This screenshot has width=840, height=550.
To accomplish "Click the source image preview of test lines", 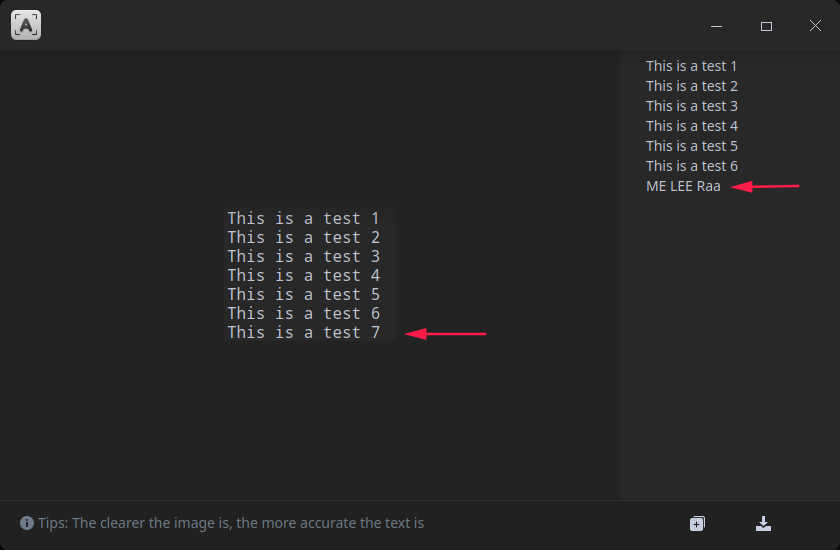I will click(310, 275).
